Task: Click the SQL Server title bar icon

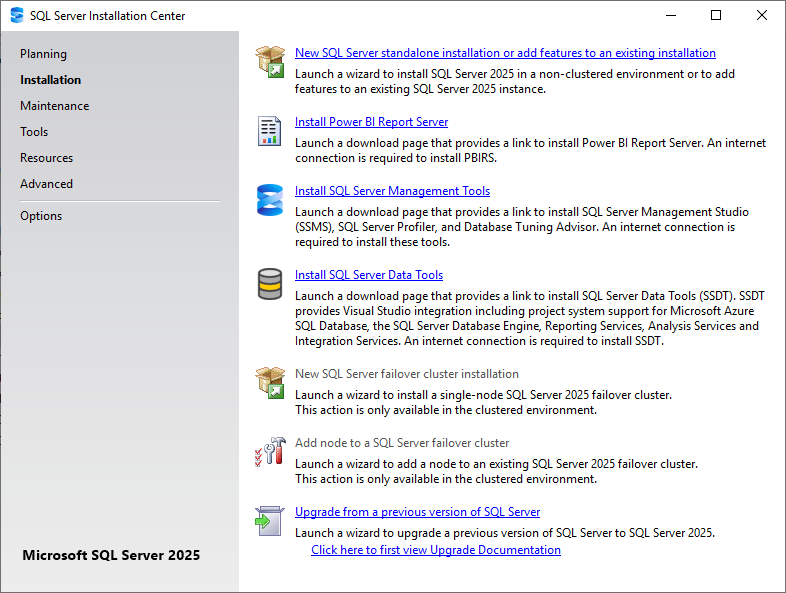Action: click(16, 16)
